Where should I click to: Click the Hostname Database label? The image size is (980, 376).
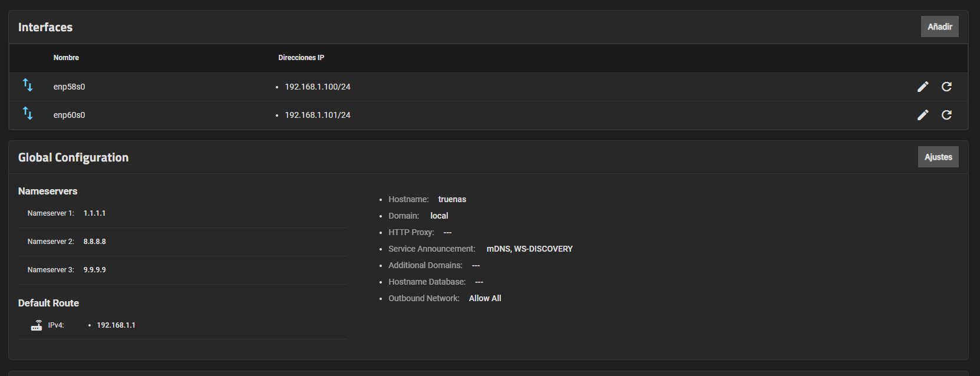427,282
